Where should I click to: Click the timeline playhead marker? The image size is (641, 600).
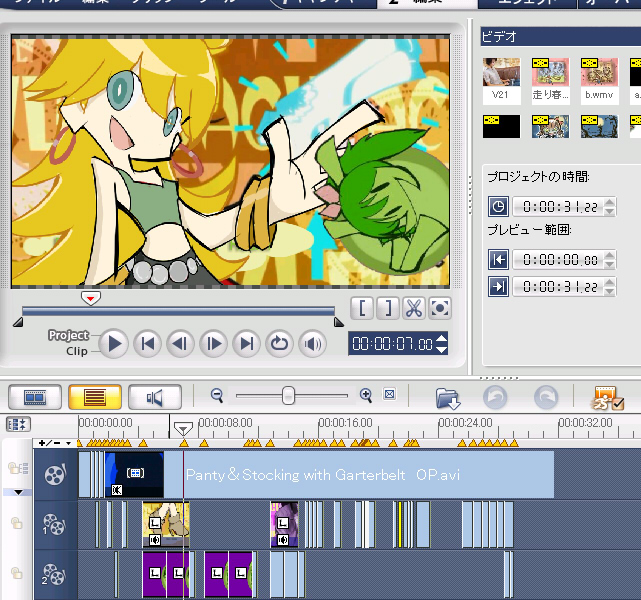tap(183, 428)
